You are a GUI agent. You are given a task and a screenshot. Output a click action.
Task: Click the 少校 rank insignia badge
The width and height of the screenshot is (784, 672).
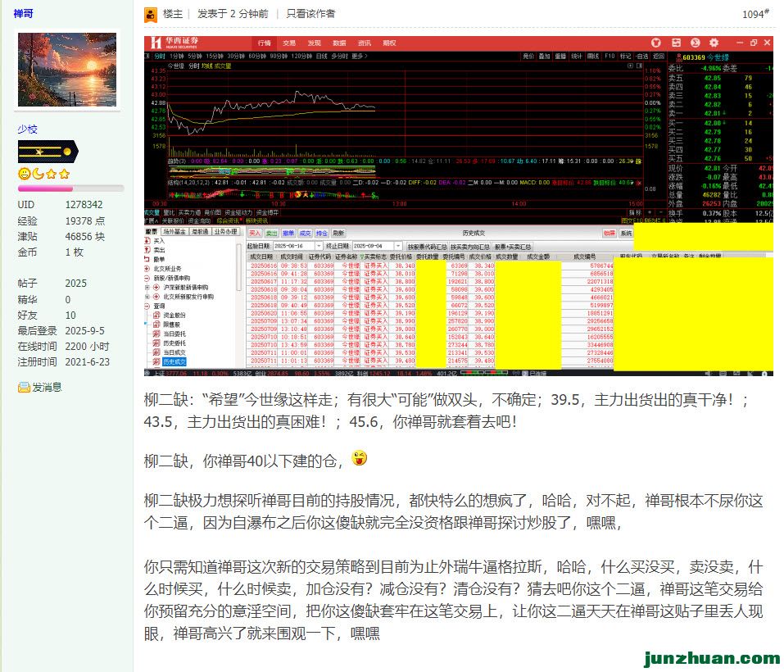tap(59, 152)
